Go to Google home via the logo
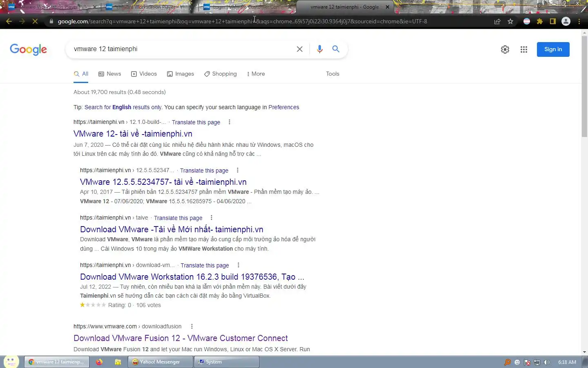Screen dimensions: 588x368 [x=28, y=49]
